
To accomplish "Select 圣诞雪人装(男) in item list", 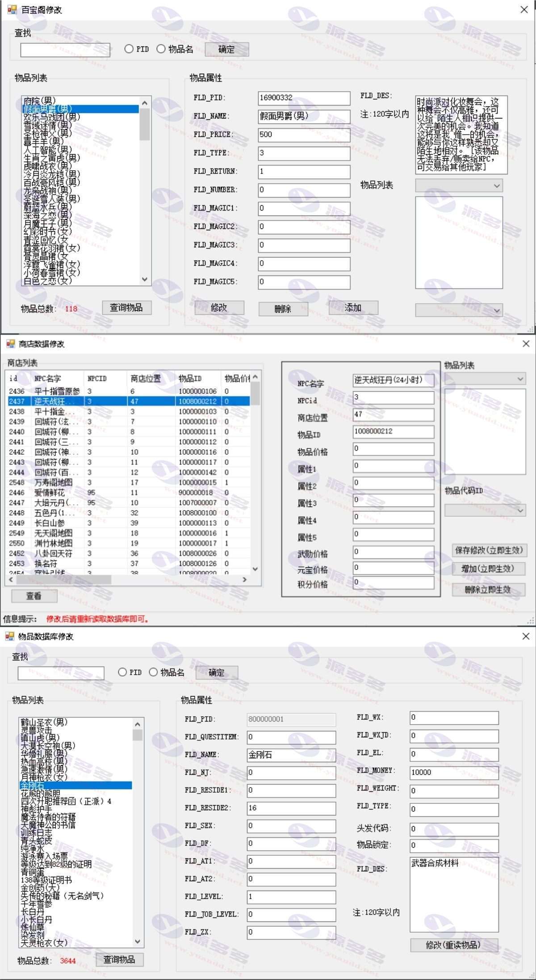I will pyautogui.click(x=80, y=199).
